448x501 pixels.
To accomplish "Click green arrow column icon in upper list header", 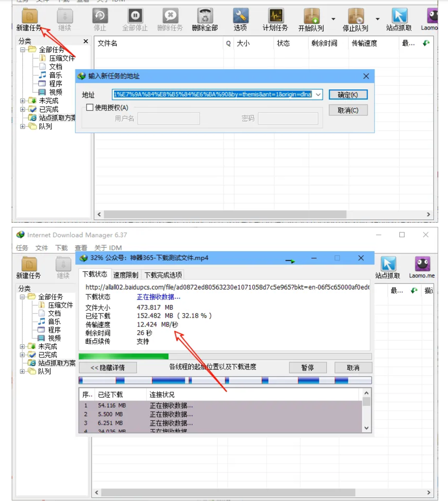I will (x=426, y=43).
